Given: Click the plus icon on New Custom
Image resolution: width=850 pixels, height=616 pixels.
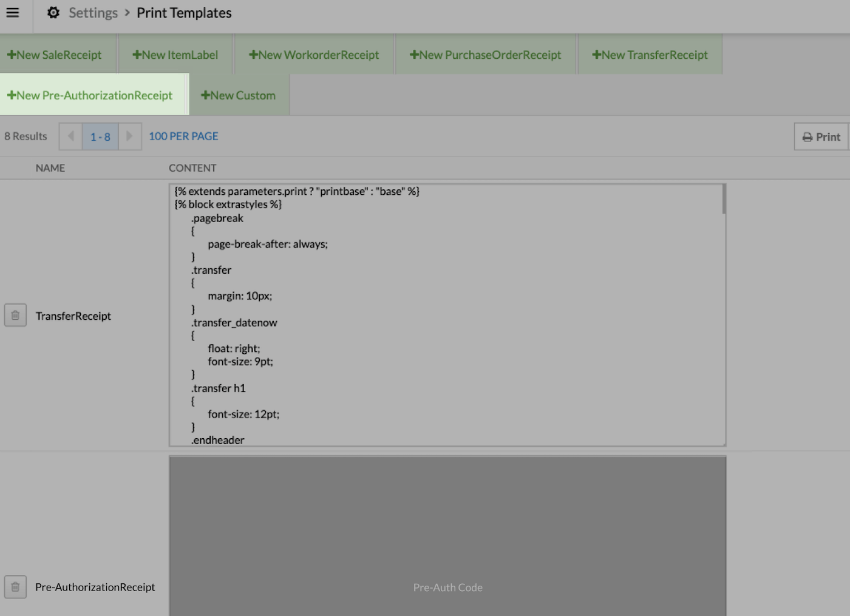Looking at the screenshot, I should [x=205, y=95].
